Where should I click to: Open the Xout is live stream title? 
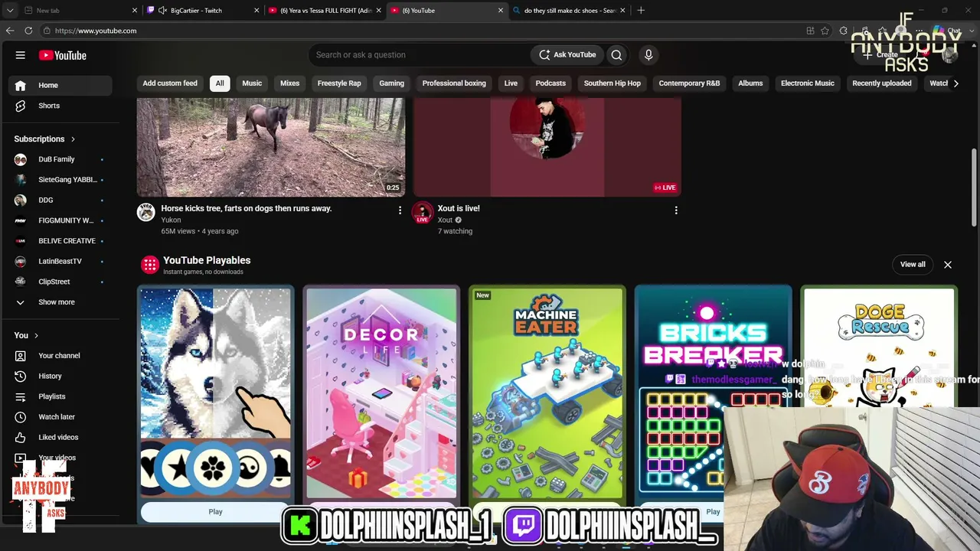point(459,208)
